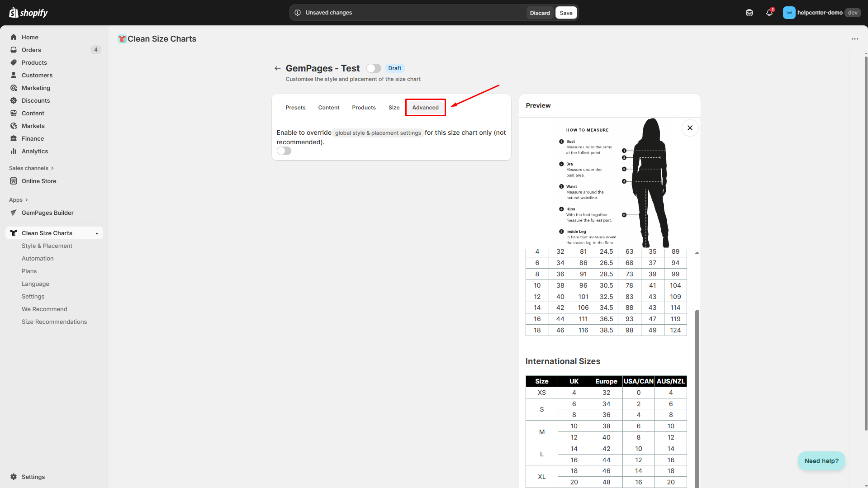Enable override global style settings toggle
Screen dimensions: 868x488
point(284,151)
